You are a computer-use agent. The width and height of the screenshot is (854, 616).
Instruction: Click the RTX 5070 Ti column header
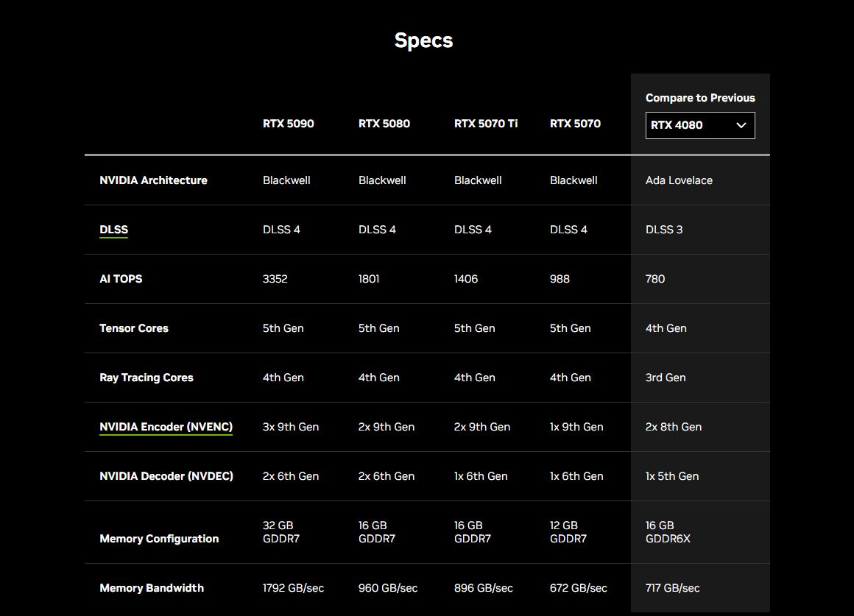pyautogui.click(x=485, y=124)
